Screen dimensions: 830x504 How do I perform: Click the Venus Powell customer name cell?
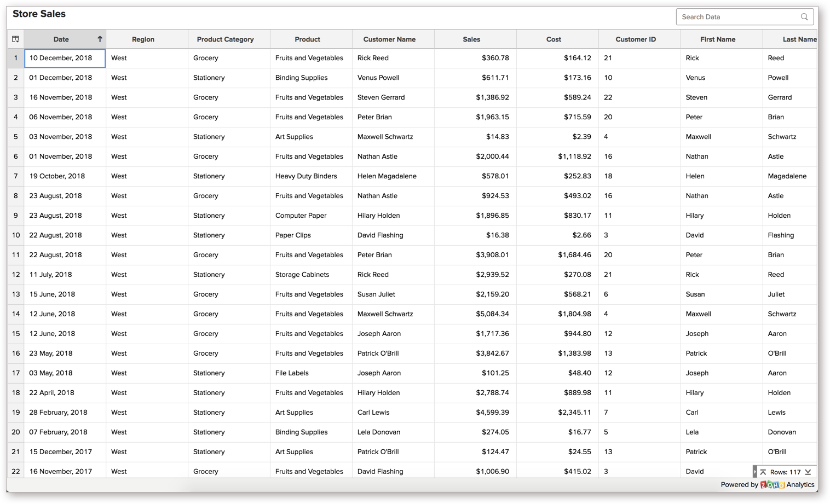[393, 78]
